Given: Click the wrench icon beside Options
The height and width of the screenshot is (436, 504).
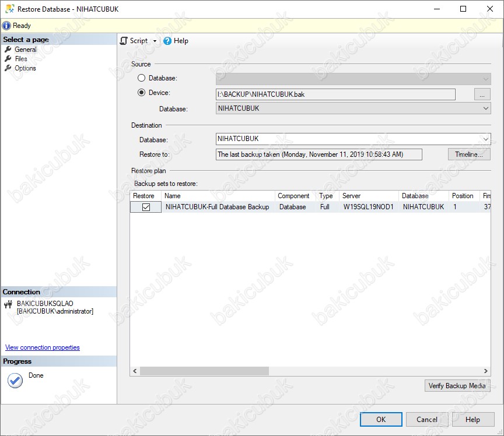Looking at the screenshot, I should coord(8,68).
